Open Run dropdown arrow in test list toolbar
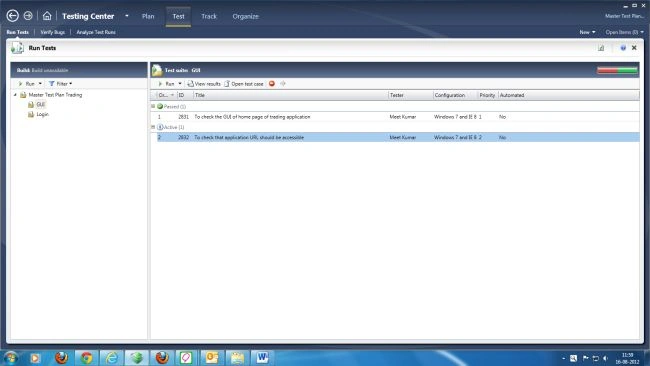Image resolution: width=650 pixels, height=366 pixels. 180,84
